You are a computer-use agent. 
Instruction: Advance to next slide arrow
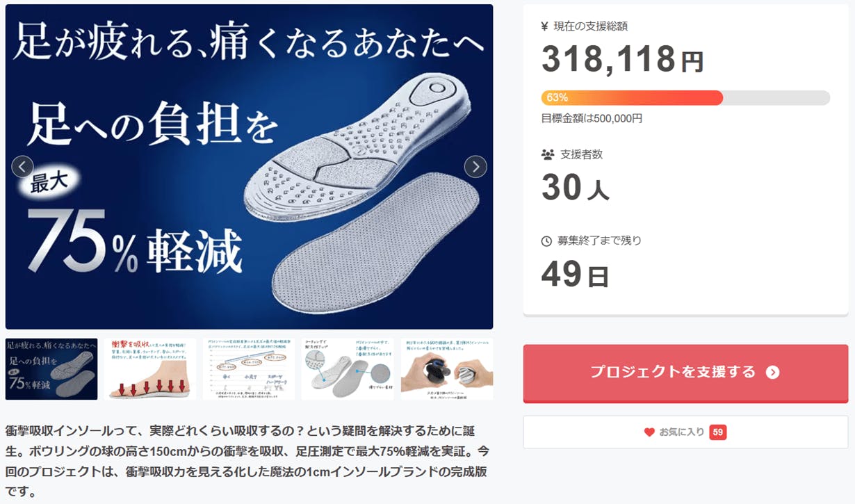coord(475,167)
